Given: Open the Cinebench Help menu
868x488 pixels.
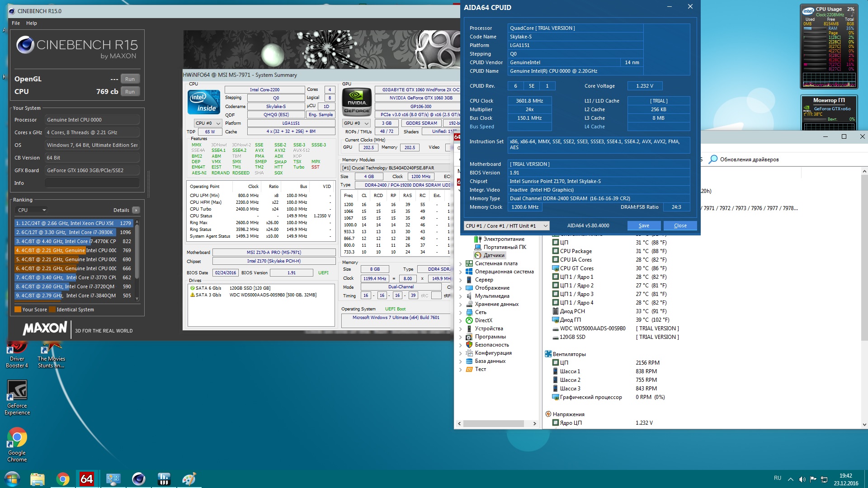Looking at the screenshot, I should point(31,23).
